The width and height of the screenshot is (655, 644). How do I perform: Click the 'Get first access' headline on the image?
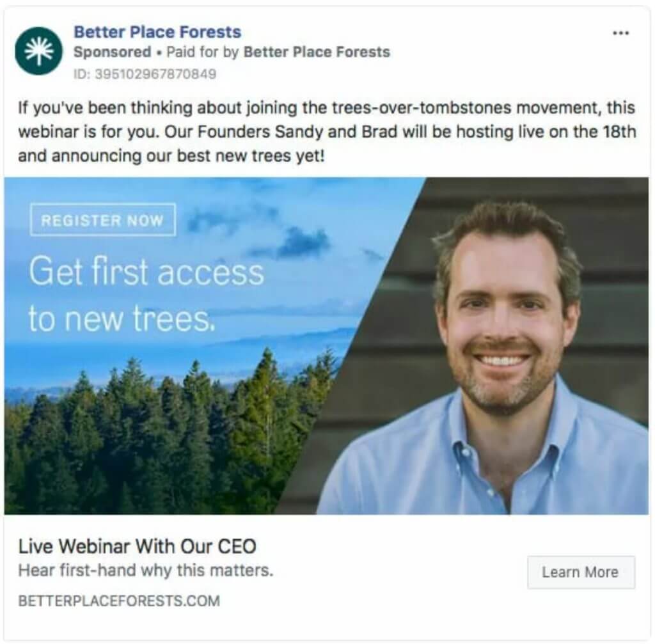click(146, 272)
